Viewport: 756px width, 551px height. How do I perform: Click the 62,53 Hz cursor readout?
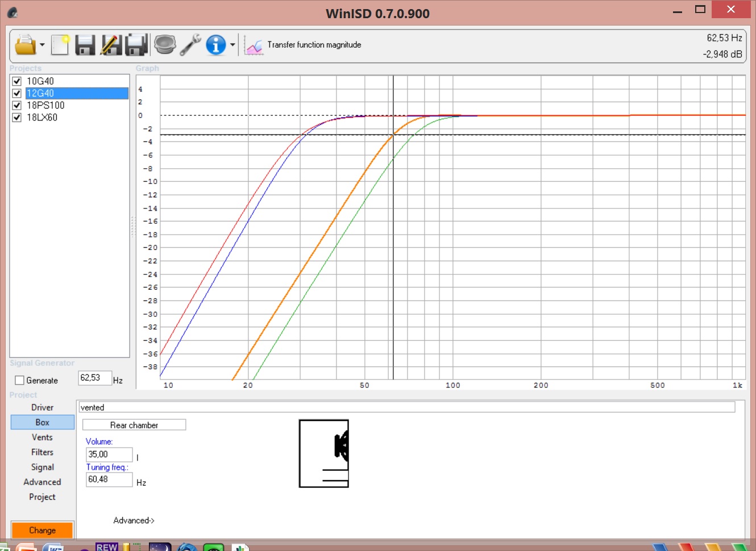click(x=724, y=38)
